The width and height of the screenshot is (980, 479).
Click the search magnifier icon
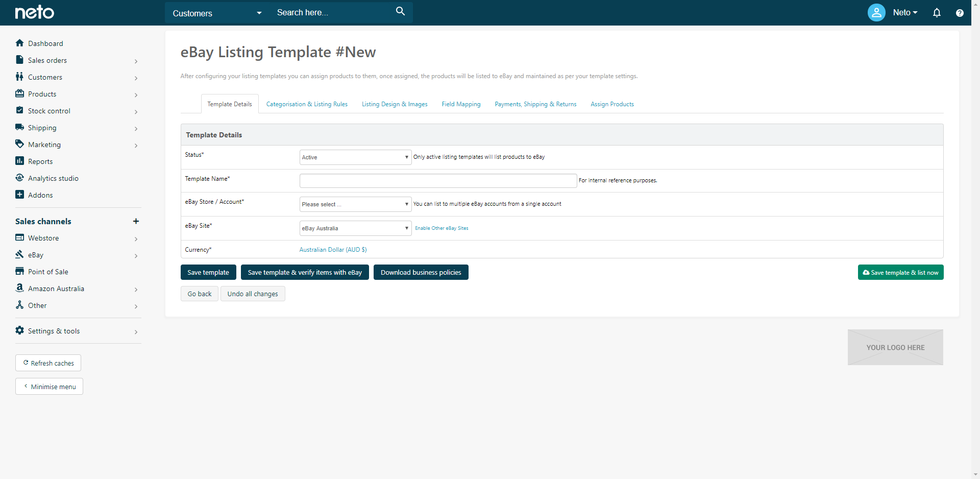(400, 11)
